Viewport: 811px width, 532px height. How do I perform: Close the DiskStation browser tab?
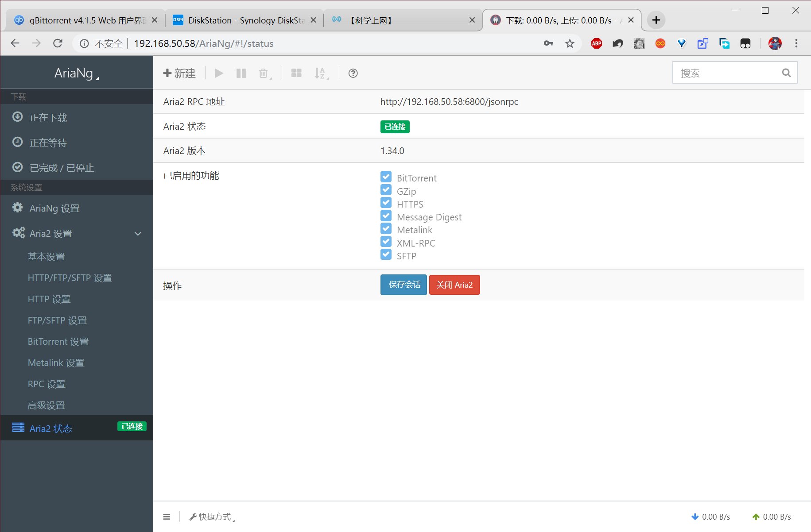point(314,20)
